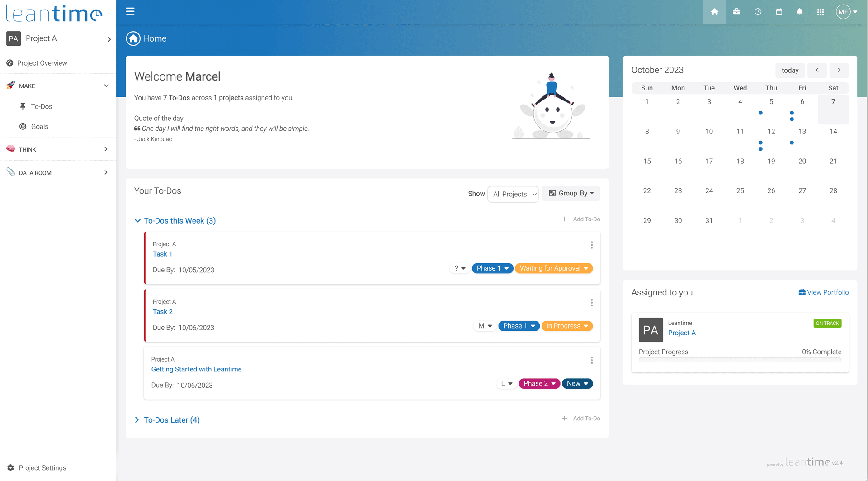Open Goals via the target icon
868x481 pixels.
23,126
